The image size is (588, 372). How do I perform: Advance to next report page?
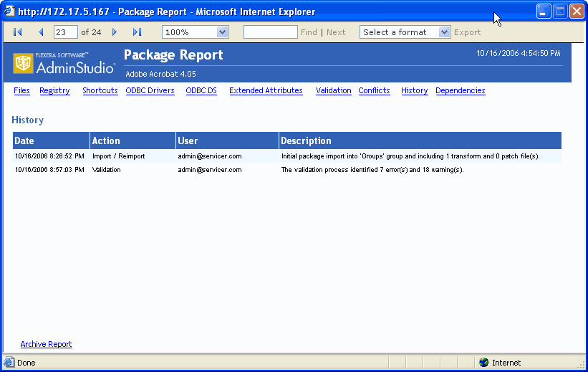coord(115,32)
